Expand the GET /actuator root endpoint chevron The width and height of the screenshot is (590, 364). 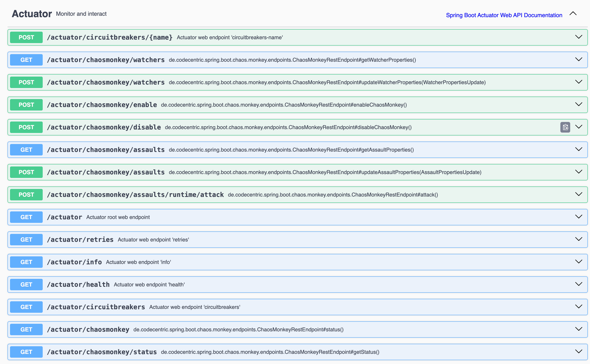578,217
